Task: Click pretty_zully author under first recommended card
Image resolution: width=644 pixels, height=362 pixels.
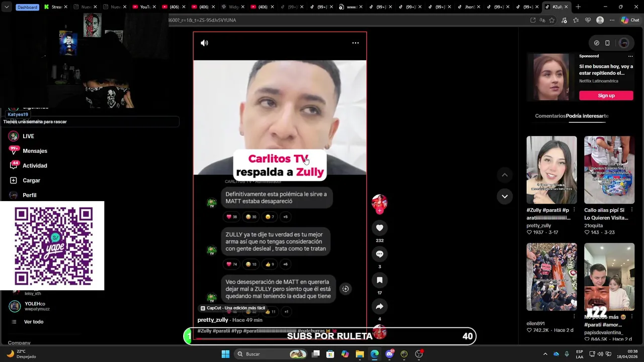Action: pos(539,226)
